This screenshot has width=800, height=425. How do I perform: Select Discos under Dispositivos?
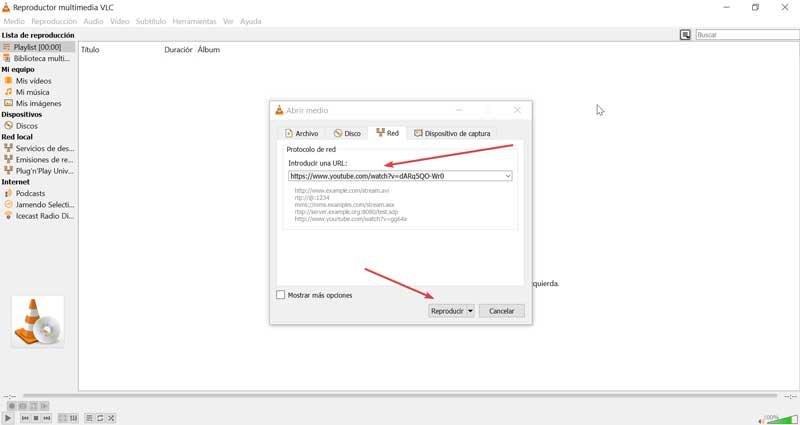point(38,126)
